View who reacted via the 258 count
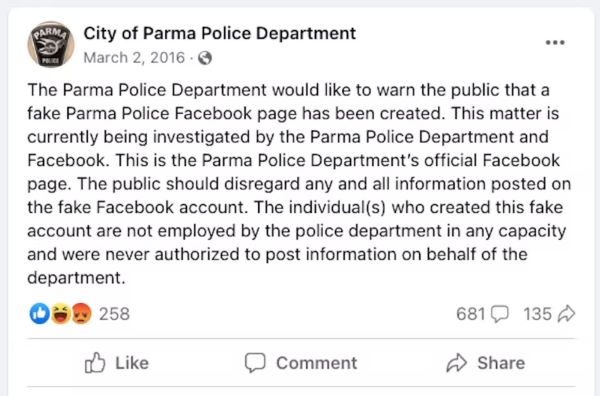The image size is (600, 396). click(114, 314)
